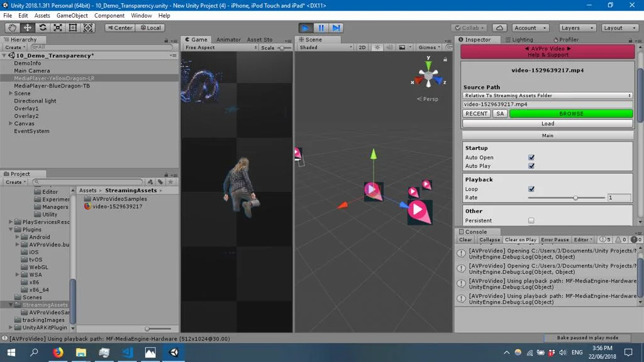Open the GameObject menu

pos(72,15)
